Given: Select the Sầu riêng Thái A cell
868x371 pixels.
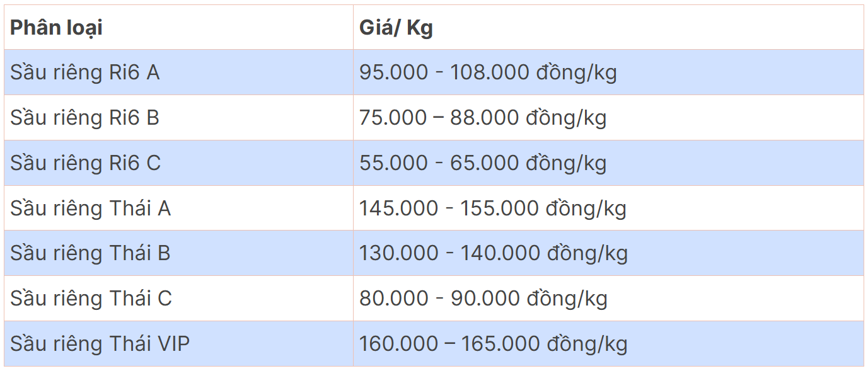Looking at the screenshot, I should coord(90,208).
